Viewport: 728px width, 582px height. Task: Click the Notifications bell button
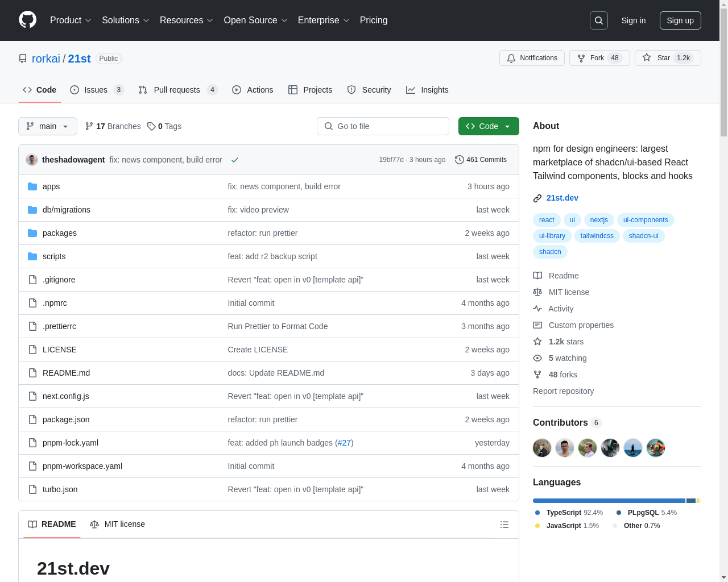coord(532,58)
